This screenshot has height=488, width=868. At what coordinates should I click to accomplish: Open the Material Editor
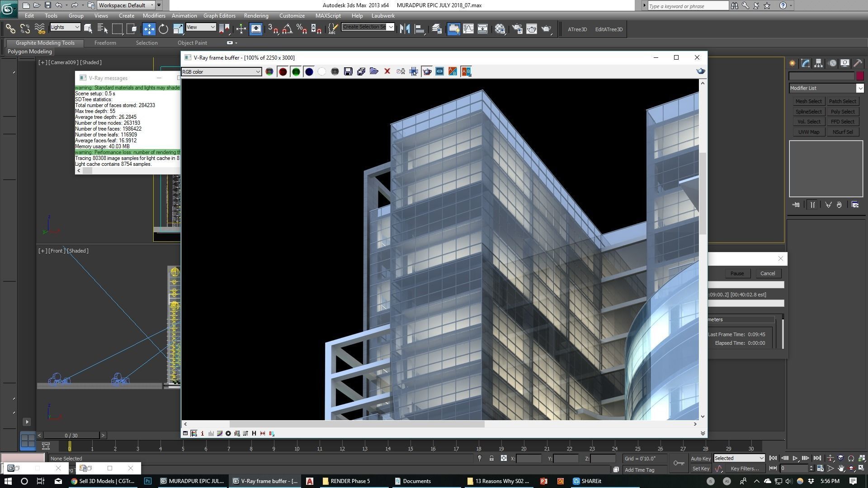532,29
